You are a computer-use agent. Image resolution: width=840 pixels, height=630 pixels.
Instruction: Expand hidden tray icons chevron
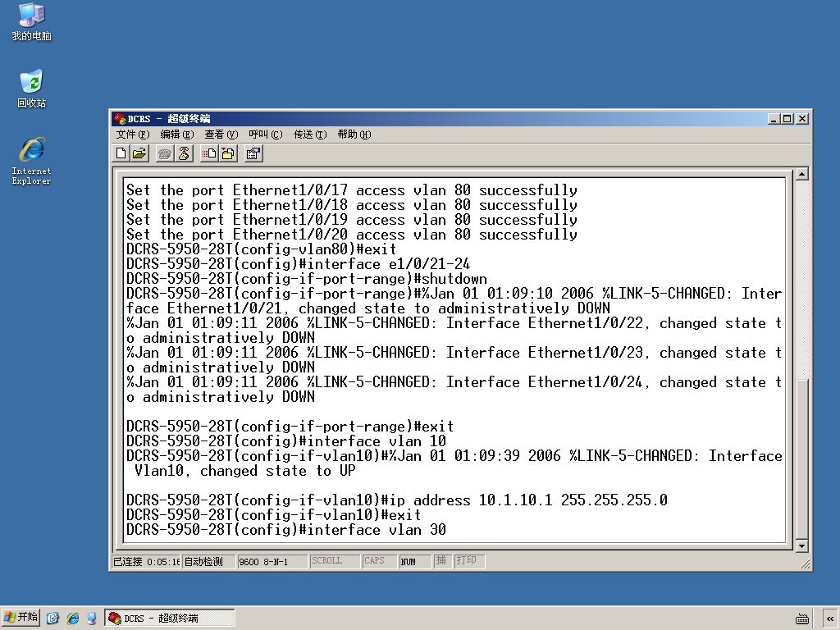click(830, 619)
